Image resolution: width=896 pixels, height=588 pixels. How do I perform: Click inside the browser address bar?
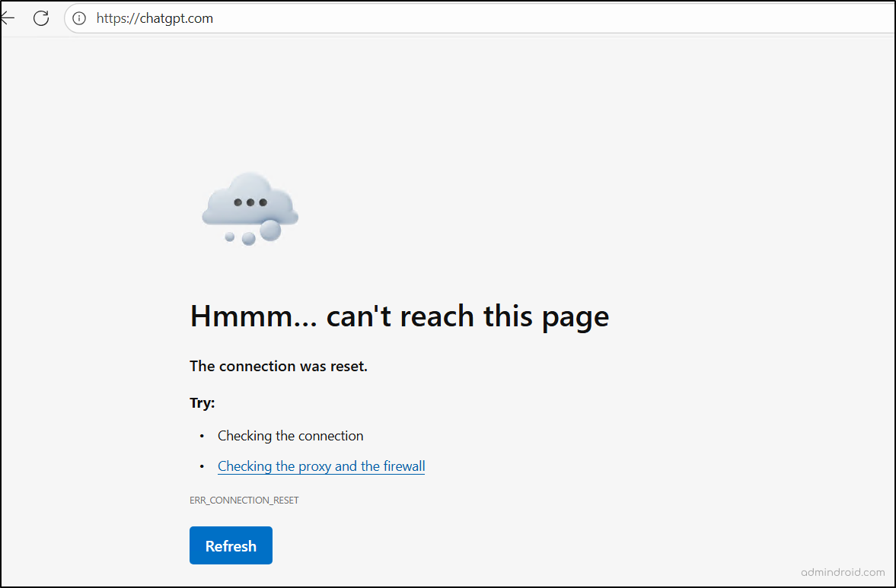coord(305,18)
